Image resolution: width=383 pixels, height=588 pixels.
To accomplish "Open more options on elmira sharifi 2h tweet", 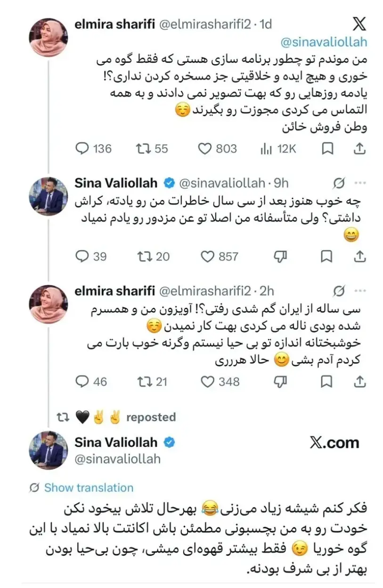I will coord(359,291).
